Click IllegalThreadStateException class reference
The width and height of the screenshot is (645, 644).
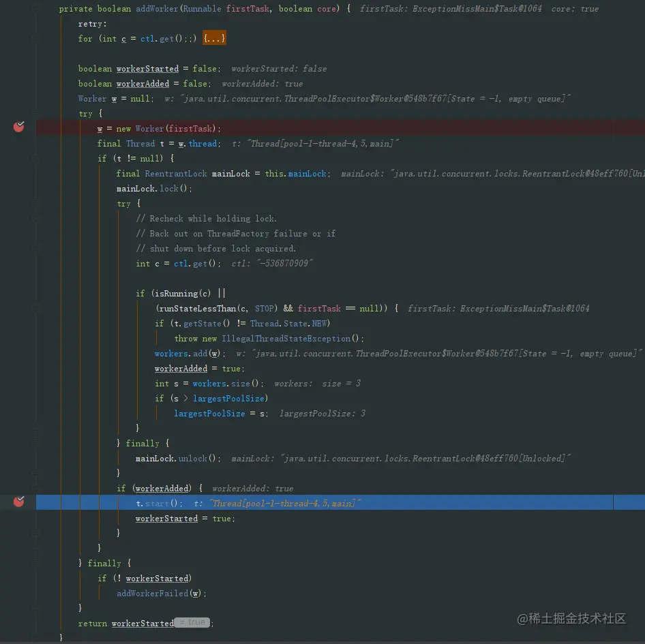[286, 339]
